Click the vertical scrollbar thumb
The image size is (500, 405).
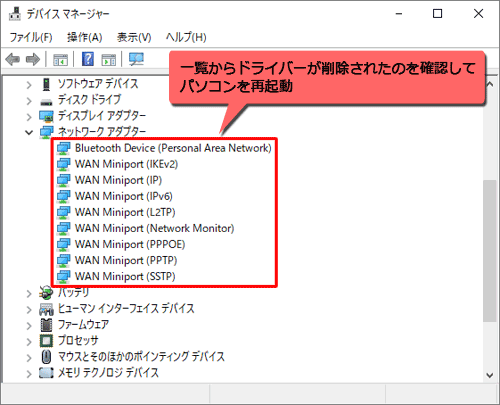tap(489, 251)
